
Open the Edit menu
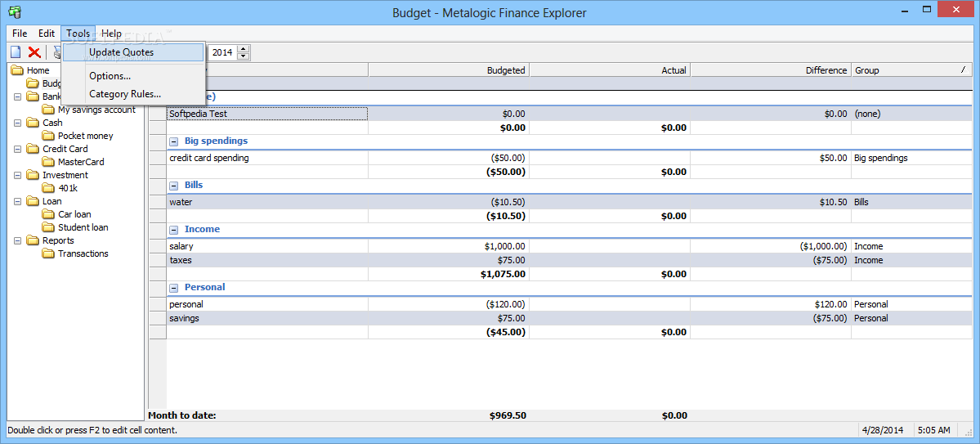point(47,34)
